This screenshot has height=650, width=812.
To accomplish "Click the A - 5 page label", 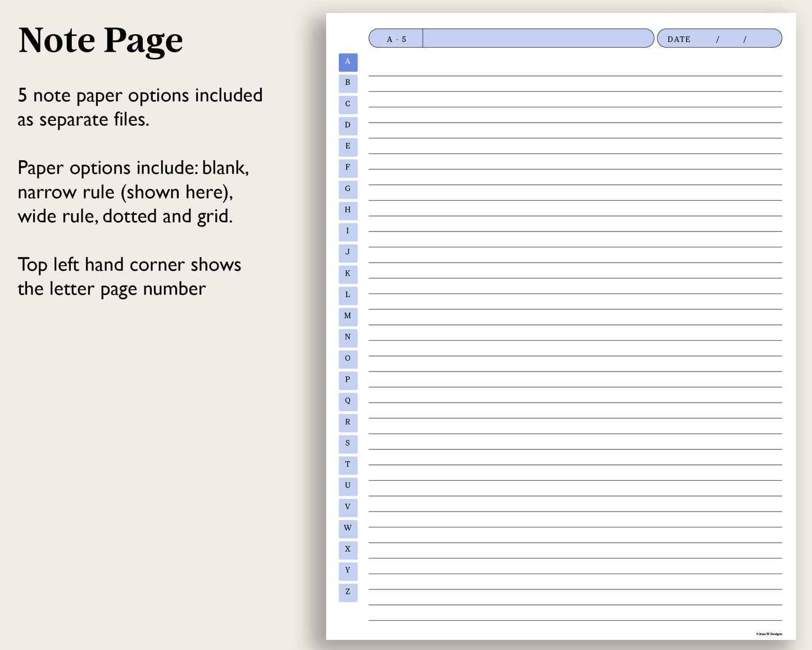I will tap(396, 38).
